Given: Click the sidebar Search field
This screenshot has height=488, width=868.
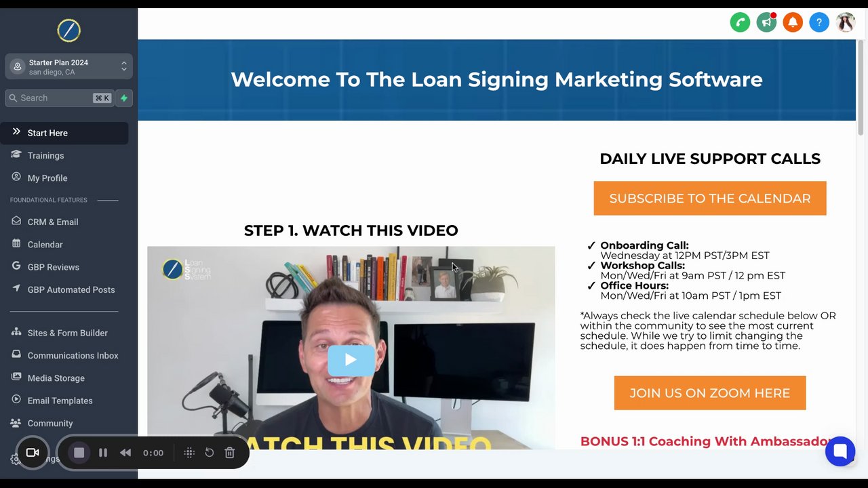Looking at the screenshot, I should click(59, 98).
